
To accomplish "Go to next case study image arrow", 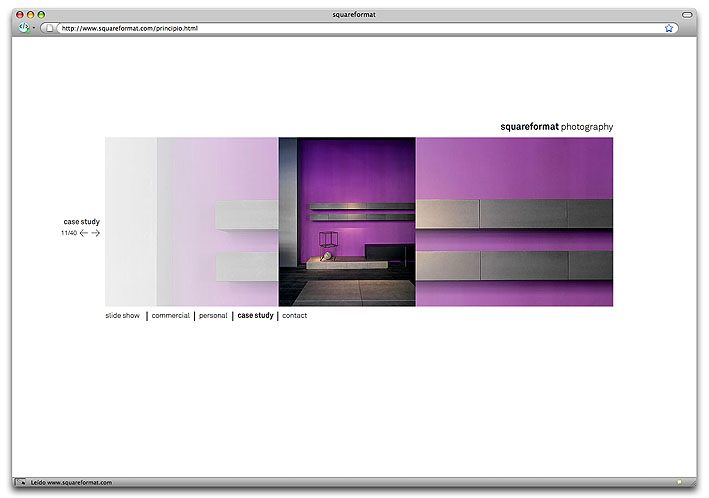I will point(95,233).
